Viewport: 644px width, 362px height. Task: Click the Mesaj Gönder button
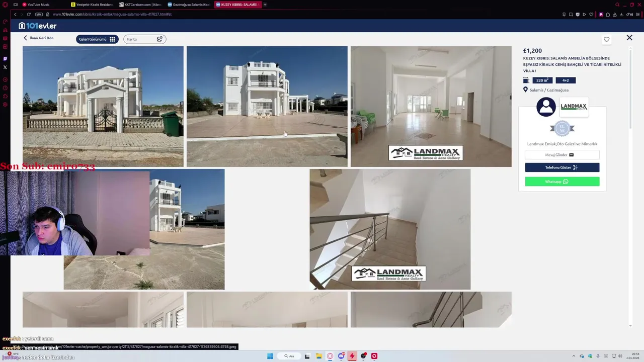pos(562,155)
